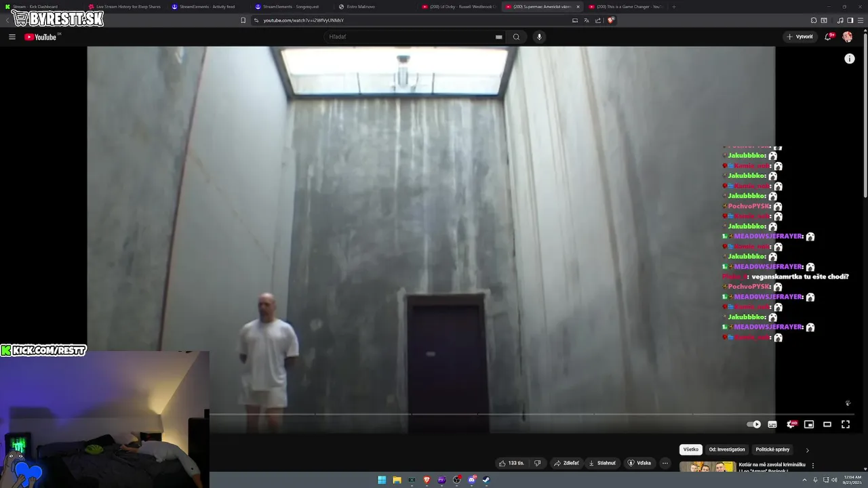Click the chat message 'veganskamrtka tu ešte chodí?'
Screen dimensions: 868x488
coord(800,277)
